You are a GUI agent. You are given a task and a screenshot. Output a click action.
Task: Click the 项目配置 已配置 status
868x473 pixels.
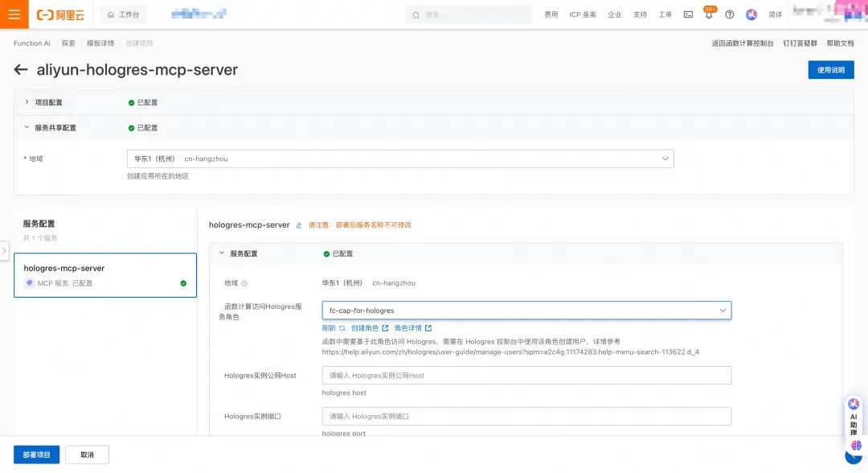(143, 102)
